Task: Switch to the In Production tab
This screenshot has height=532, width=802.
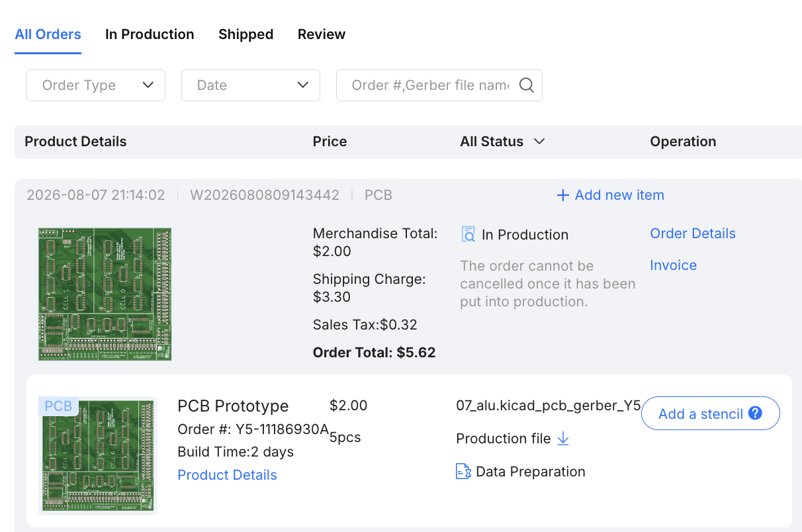Action: pyautogui.click(x=150, y=34)
